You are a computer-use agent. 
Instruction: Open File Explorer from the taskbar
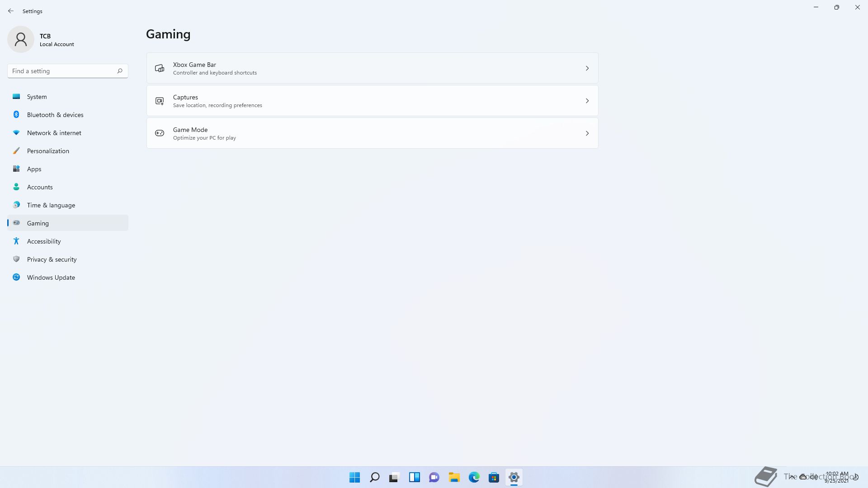coord(454,477)
